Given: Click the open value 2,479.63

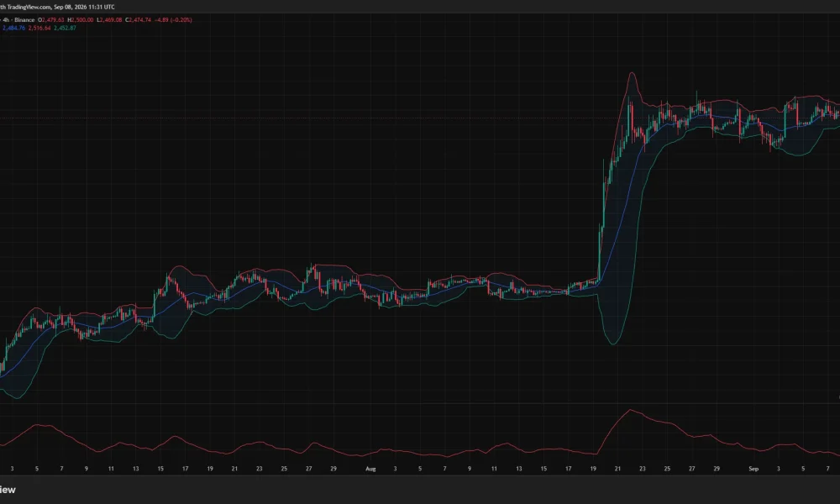Looking at the screenshot, I should (53, 20).
